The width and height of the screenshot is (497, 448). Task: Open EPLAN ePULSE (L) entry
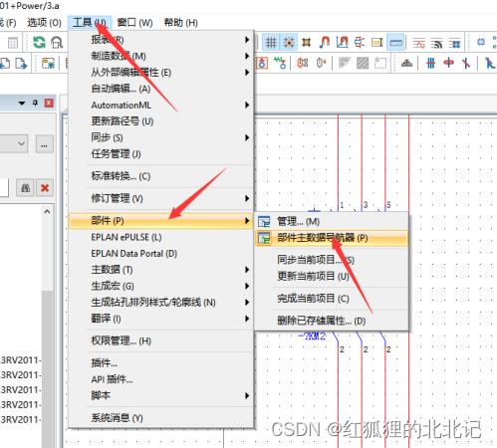click(x=161, y=237)
